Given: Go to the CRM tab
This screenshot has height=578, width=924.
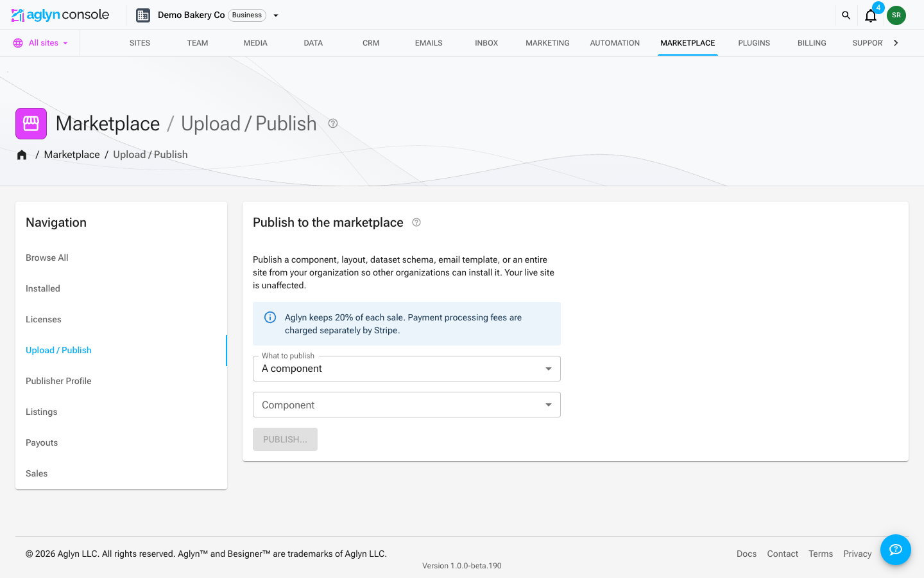Looking at the screenshot, I should click(x=371, y=43).
